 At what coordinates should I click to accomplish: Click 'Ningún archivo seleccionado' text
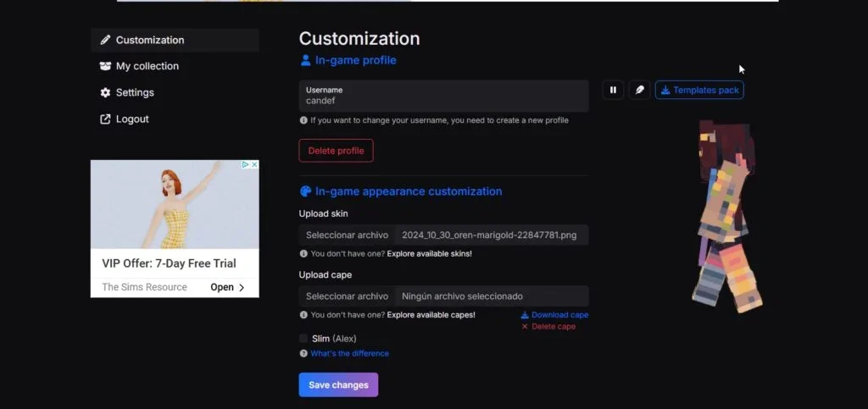click(462, 296)
